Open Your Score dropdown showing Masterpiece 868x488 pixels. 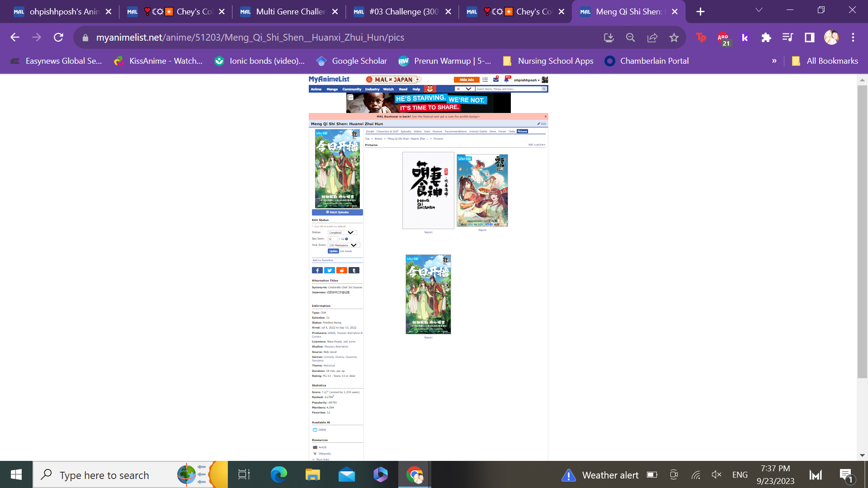coord(344,245)
